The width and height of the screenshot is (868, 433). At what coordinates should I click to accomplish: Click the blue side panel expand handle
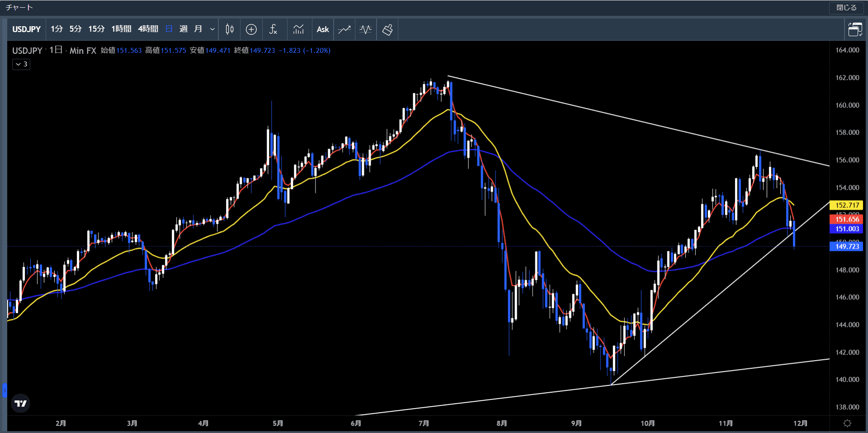click(x=5, y=390)
